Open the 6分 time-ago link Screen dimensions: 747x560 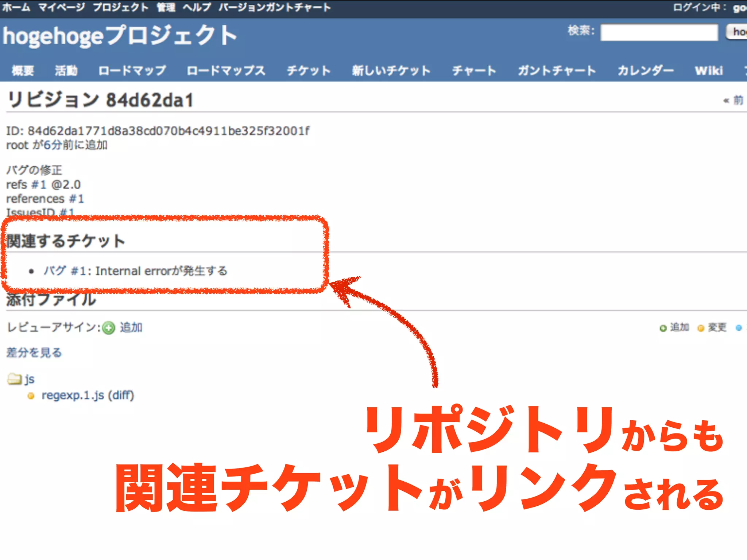53,145
